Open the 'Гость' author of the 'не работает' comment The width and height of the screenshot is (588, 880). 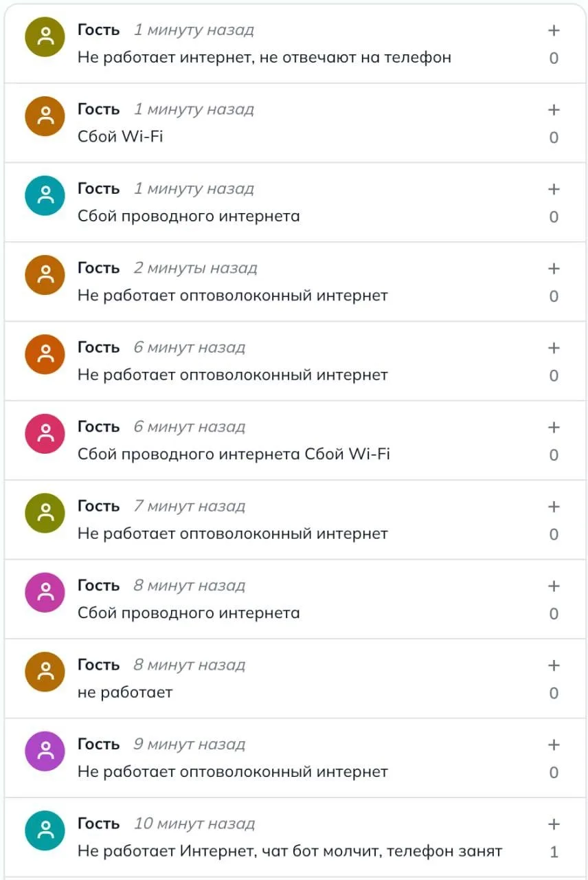click(99, 665)
